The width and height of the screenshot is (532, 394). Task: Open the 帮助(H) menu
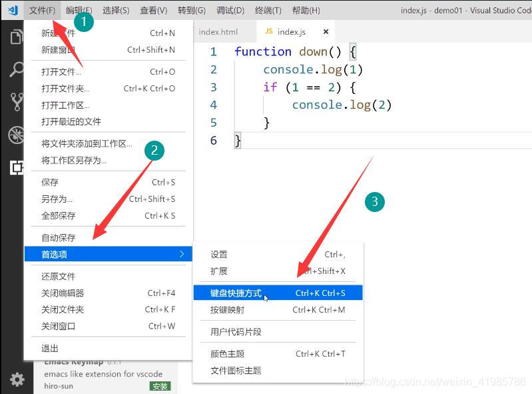click(x=306, y=11)
